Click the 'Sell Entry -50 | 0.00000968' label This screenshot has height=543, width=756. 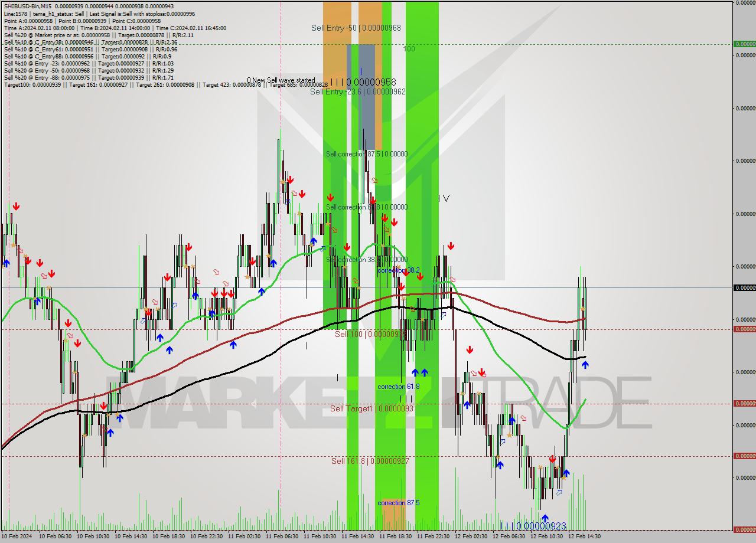pyautogui.click(x=356, y=28)
